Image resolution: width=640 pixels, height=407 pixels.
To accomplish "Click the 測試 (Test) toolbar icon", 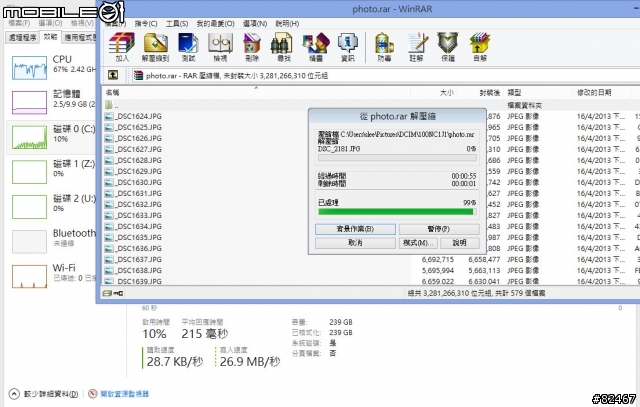I will pyautogui.click(x=188, y=47).
